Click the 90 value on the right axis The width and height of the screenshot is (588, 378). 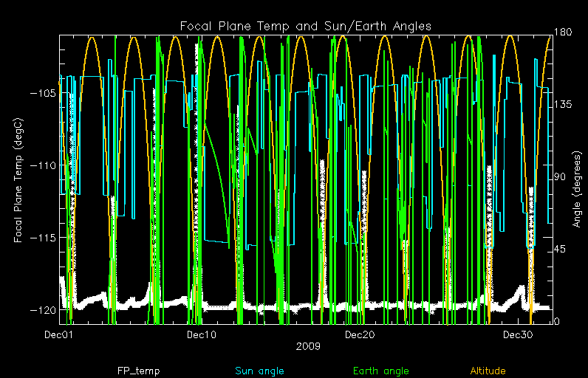click(562, 177)
